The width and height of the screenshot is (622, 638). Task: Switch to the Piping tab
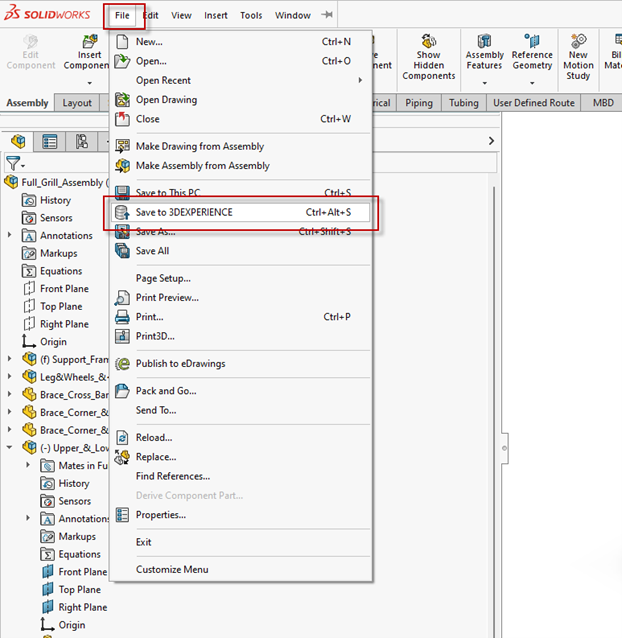tap(419, 103)
